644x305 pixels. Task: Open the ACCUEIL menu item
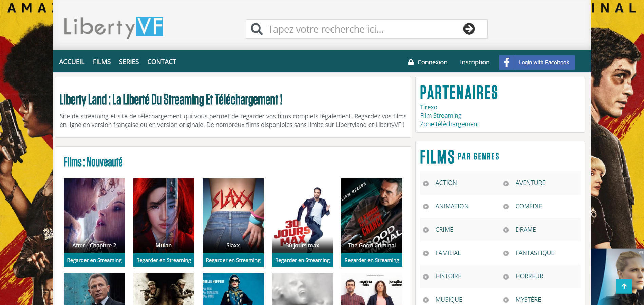[x=72, y=62]
